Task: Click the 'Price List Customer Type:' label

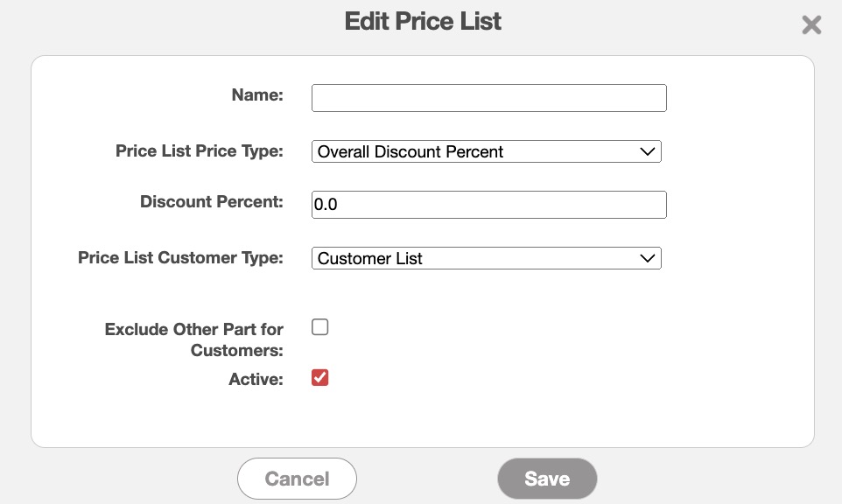Action: click(x=180, y=257)
